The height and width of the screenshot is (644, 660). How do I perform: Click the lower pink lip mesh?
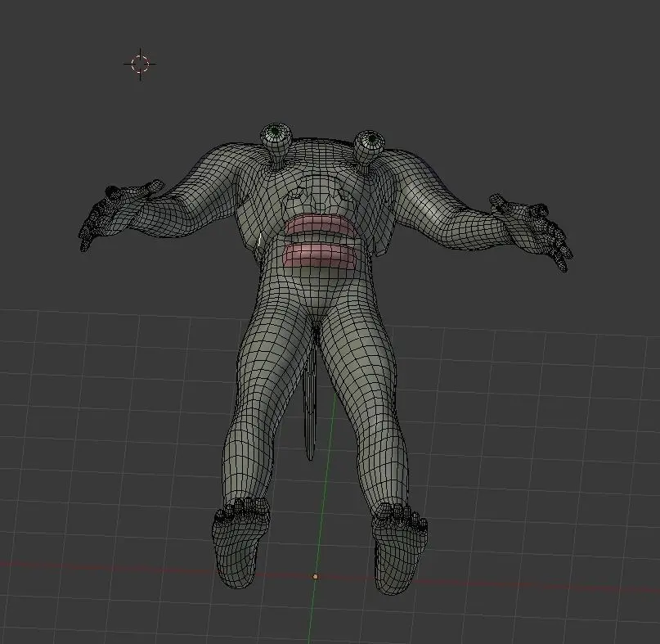(x=320, y=255)
